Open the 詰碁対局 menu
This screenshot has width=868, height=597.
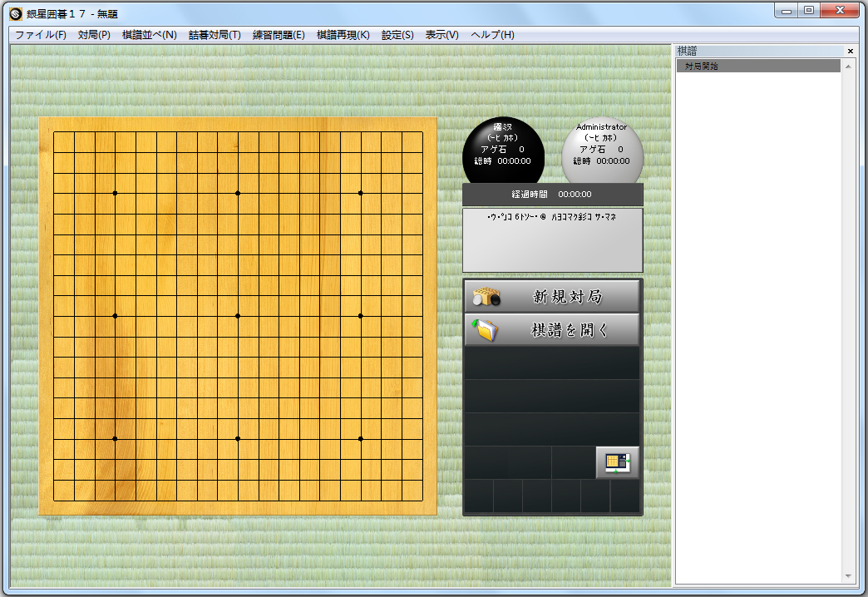tap(215, 35)
